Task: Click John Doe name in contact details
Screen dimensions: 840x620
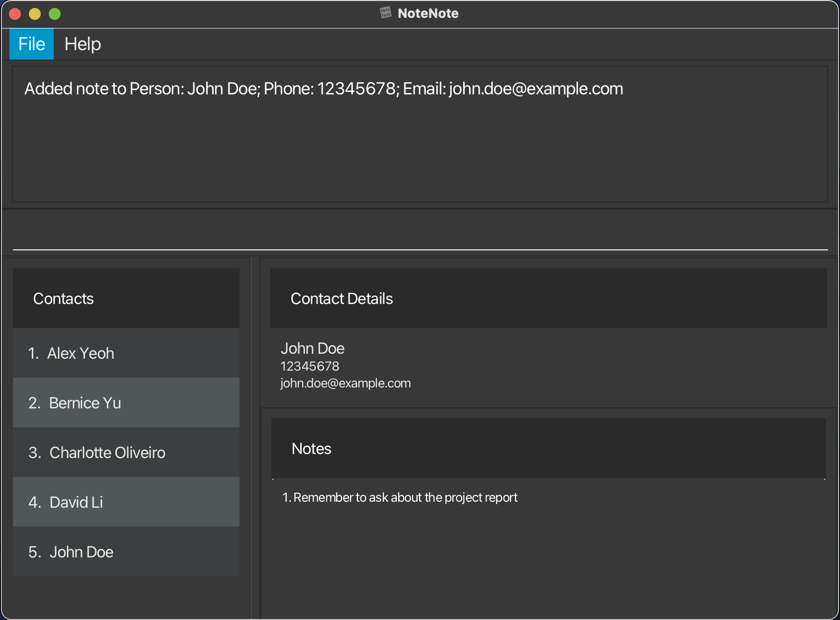Action: pyautogui.click(x=313, y=348)
